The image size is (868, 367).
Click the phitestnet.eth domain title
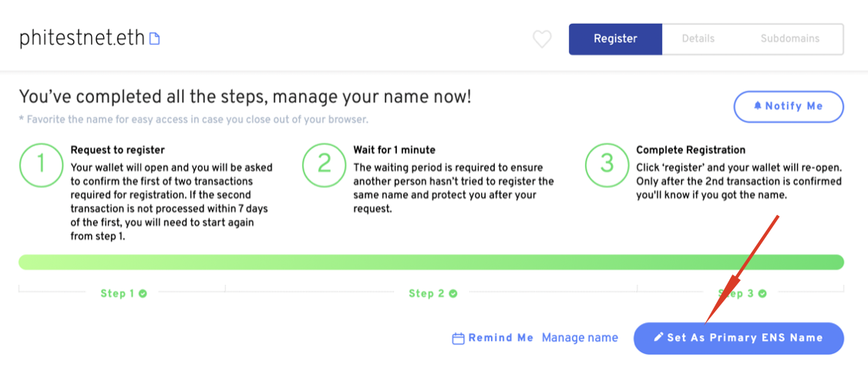82,39
